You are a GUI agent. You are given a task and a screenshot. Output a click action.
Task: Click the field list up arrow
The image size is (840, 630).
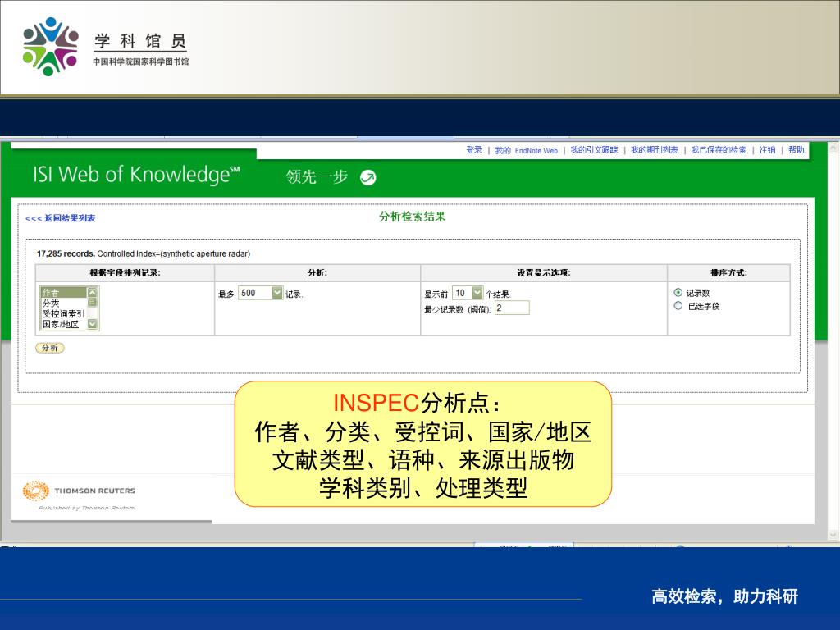(x=92, y=293)
